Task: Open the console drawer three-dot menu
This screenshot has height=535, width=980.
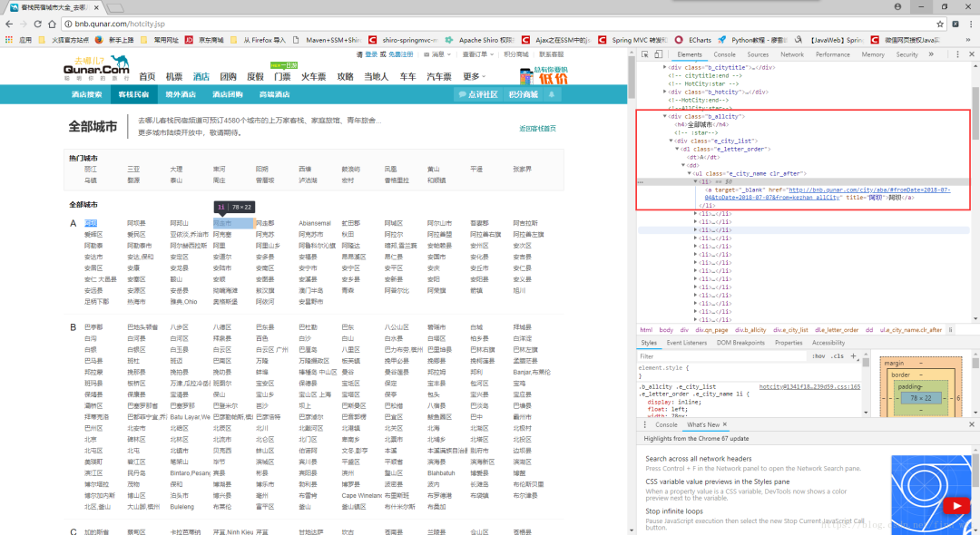Action: [645, 424]
